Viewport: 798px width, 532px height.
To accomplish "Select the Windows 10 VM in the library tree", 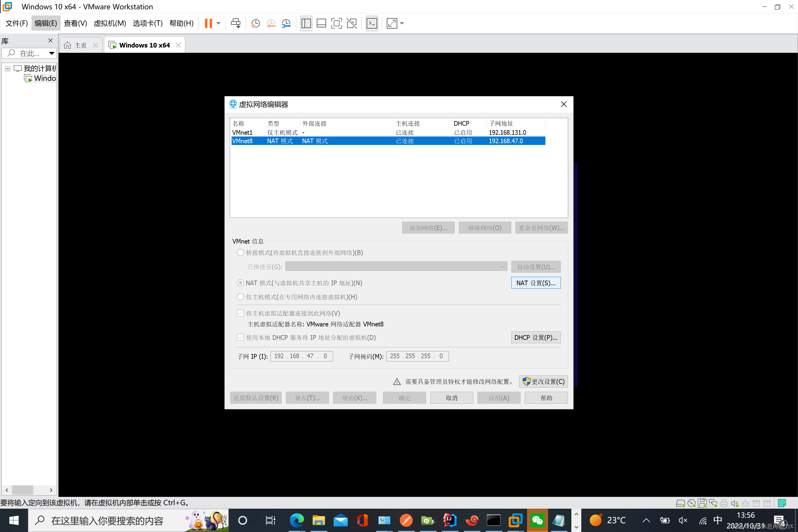I will [x=40, y=78].
